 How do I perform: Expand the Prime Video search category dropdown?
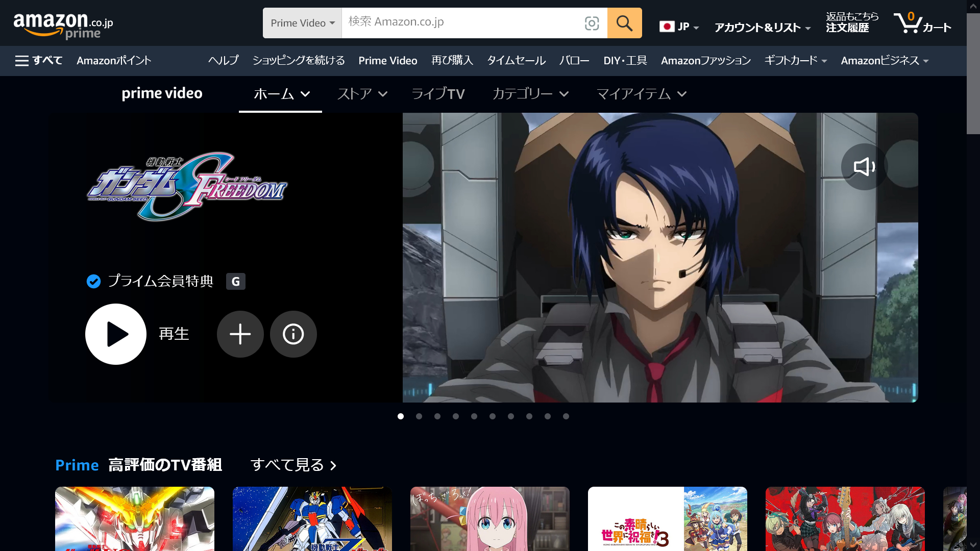pos(302,23)
